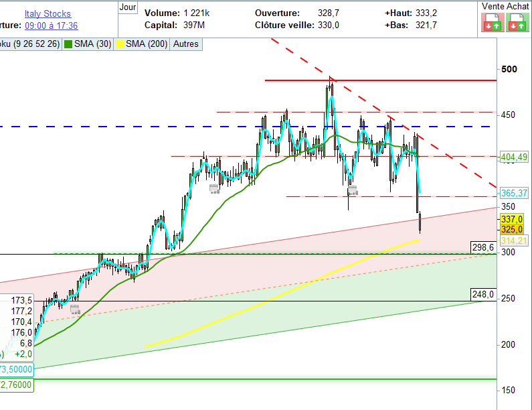Image resolution: width=532 pixels, height=410 pixels.
Task: Click the yellow SMA (200) color square
Action: coord(120,44)
